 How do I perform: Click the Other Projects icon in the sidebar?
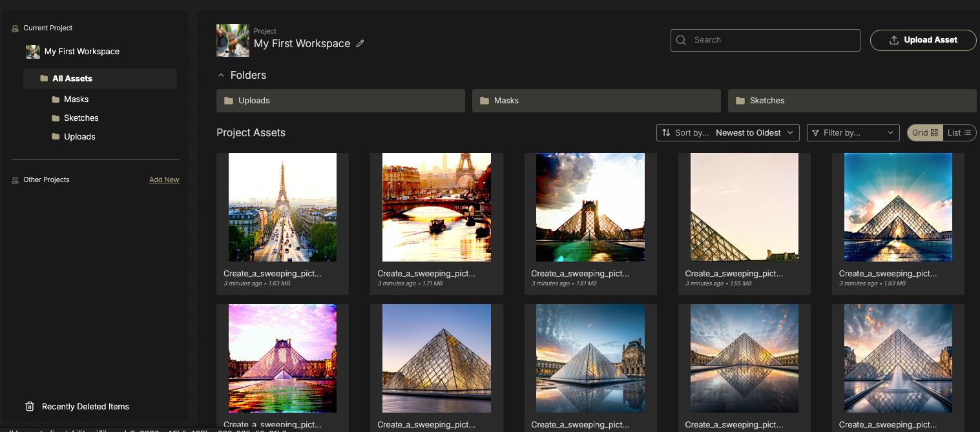[16, 180]
